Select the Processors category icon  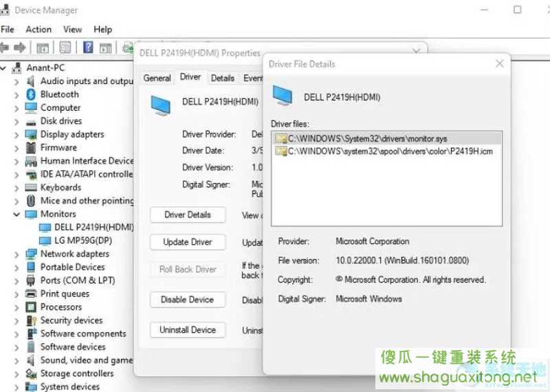click(31, 307)
